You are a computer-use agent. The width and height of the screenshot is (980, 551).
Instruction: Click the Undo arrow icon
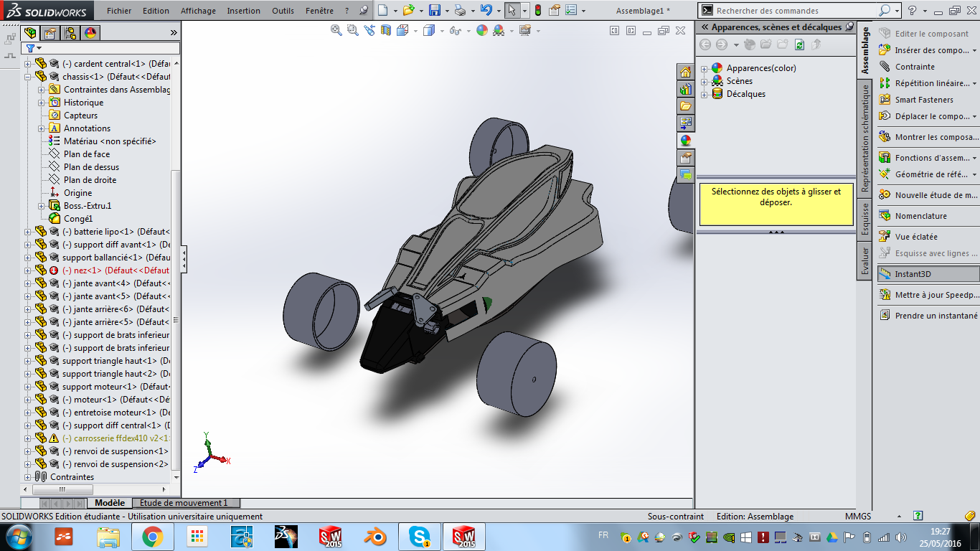(x=486, y=10)
